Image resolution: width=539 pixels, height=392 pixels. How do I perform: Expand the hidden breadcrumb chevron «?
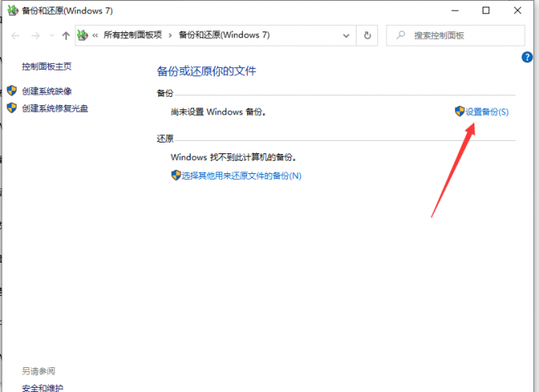[95, 36]
